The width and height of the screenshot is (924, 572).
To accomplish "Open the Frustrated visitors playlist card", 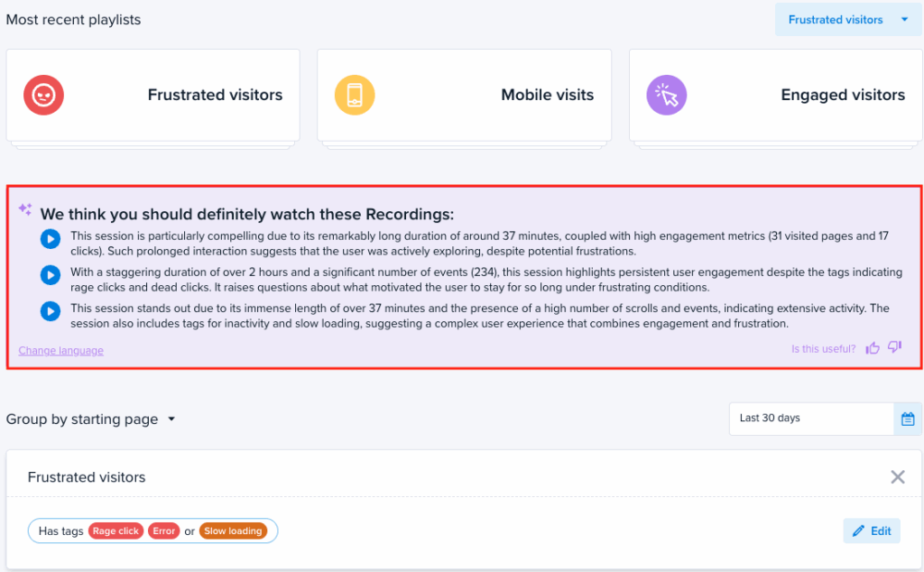I will (152, 96).
